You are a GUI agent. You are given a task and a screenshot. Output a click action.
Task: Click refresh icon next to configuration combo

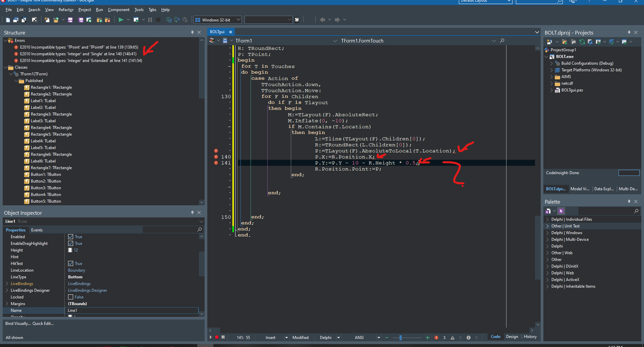[x=297, y=20]
